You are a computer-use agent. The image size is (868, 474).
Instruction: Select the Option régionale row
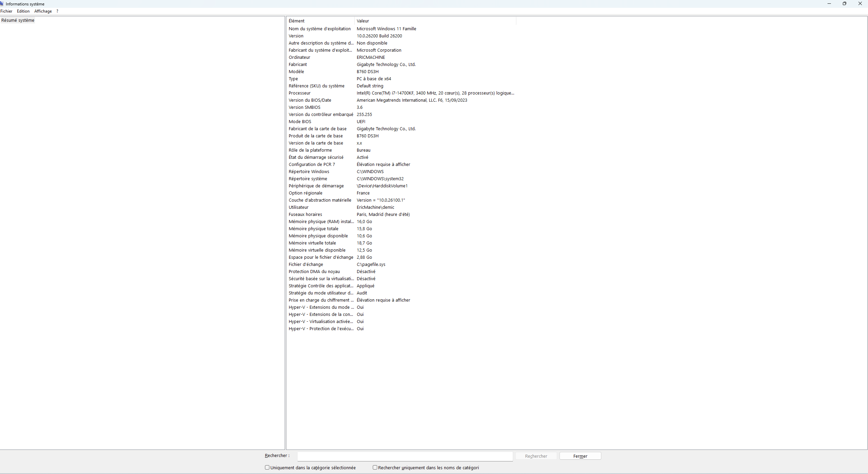401,193
